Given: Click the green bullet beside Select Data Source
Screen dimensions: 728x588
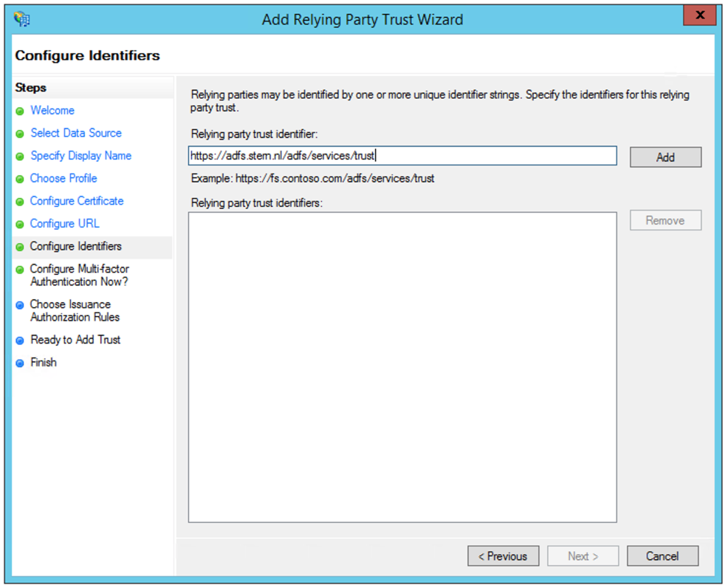Looking at the screenshot, I should pos(19,134).
